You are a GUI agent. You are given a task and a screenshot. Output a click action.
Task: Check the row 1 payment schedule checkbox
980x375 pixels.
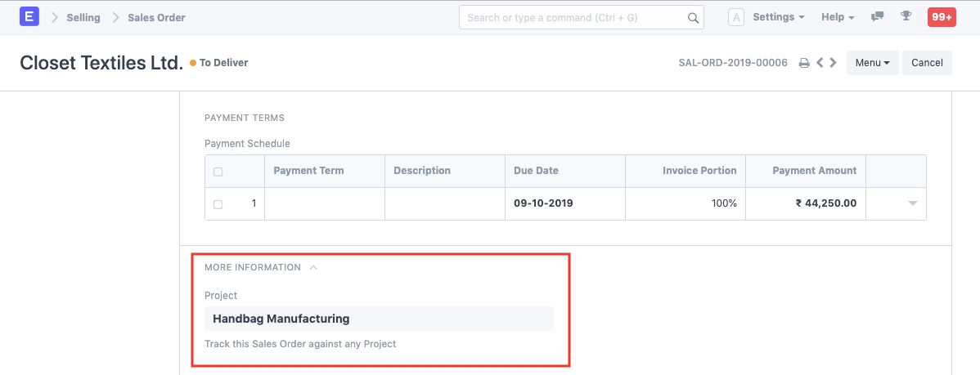click(218, 204)
